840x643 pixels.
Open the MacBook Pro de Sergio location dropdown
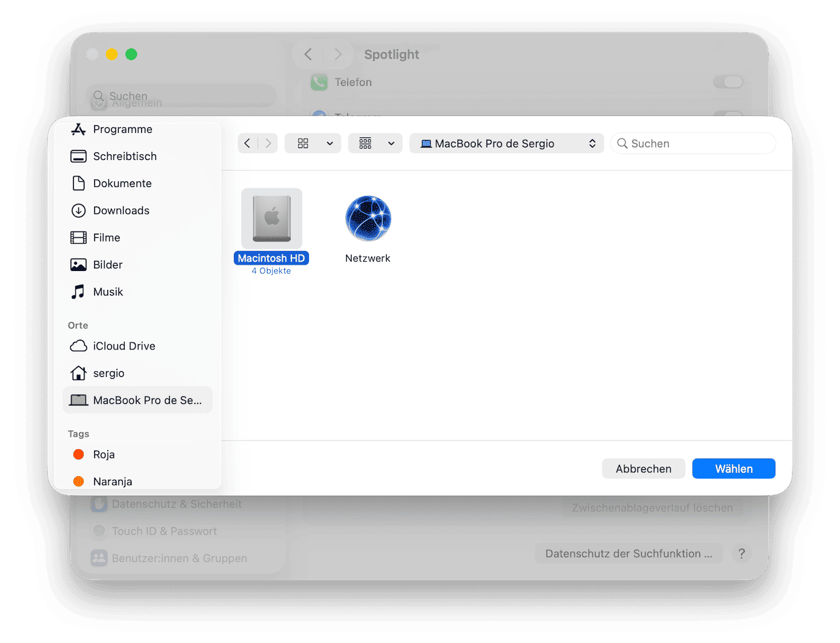point(506,143)
